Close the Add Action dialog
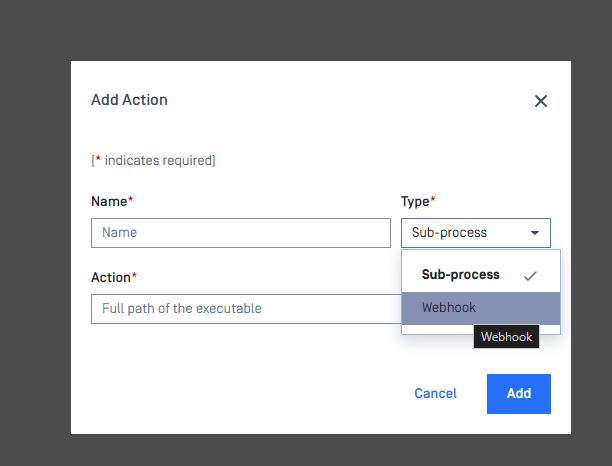Image resolution: width=612 pixels, height=466 pixels. coord(541,101)
